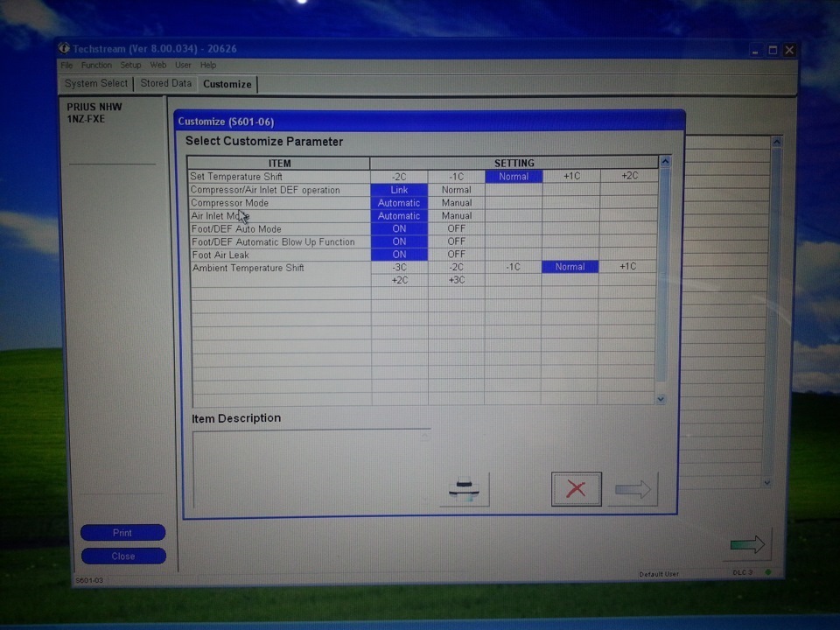
Task: Set Temperature Shift to +1C
Action: (x=571, y=176)
